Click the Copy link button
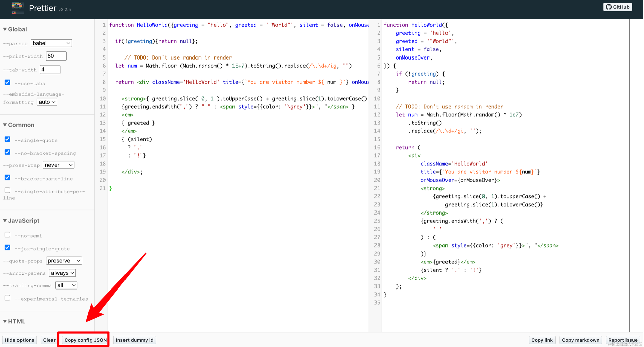644x347 pixels. [542, 340]
